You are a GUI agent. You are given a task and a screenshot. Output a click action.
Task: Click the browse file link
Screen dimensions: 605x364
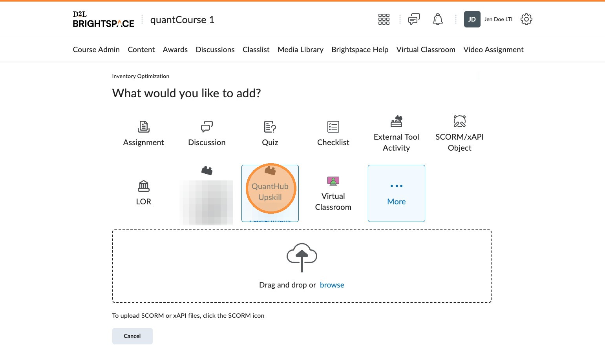[332, 285]
